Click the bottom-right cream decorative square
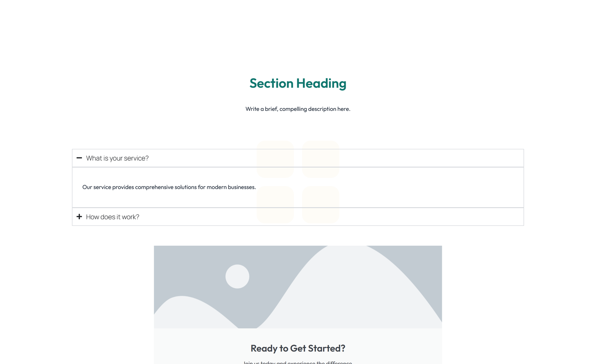This screenshot has width=596, height=364. pyautogui.click(x=320, y=204)
